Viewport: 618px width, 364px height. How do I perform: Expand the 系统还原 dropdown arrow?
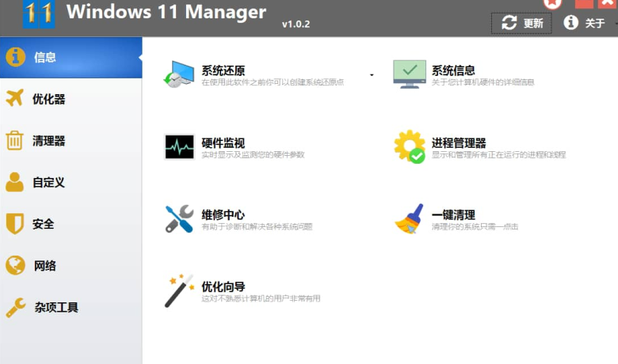[372, 74]
